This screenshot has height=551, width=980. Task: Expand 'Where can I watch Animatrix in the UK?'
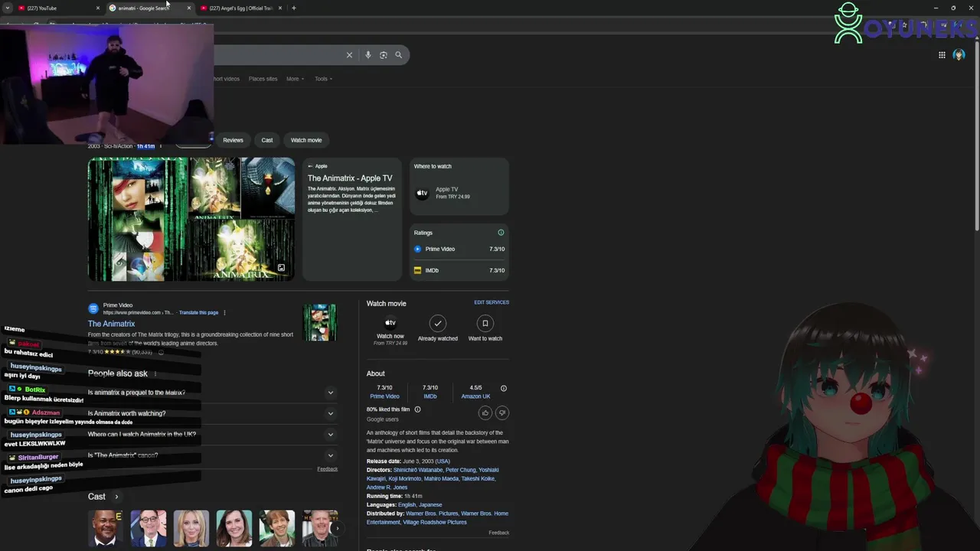pos(212,434)
